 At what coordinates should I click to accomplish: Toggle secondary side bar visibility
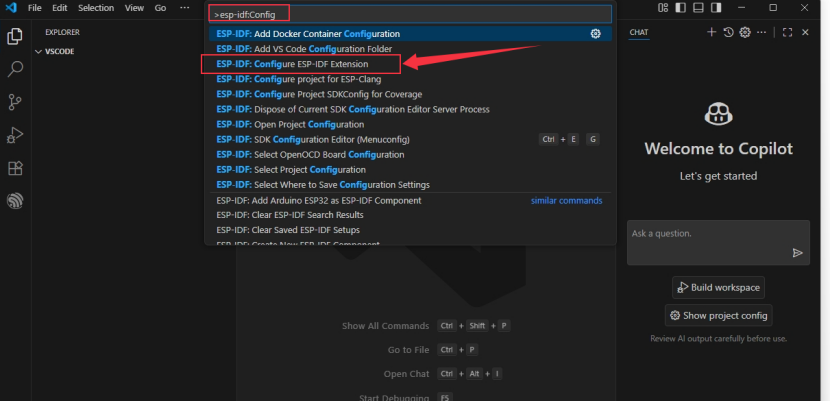point(716,7)
